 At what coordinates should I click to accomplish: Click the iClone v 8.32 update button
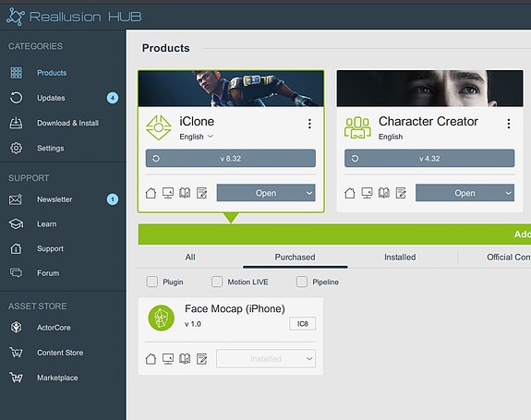coord(231,159)
